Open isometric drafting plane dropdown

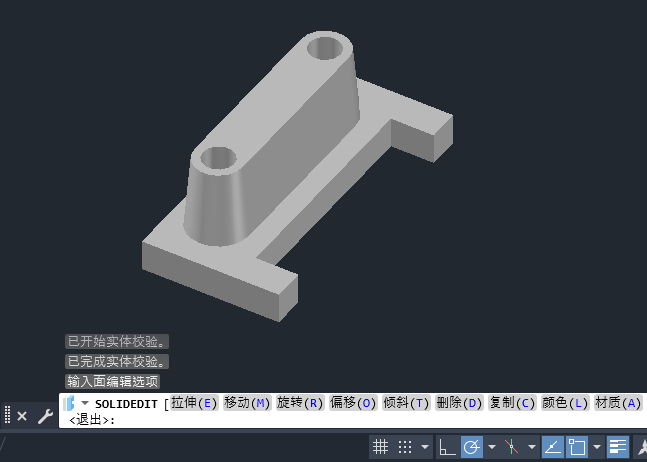click(531, 447)
